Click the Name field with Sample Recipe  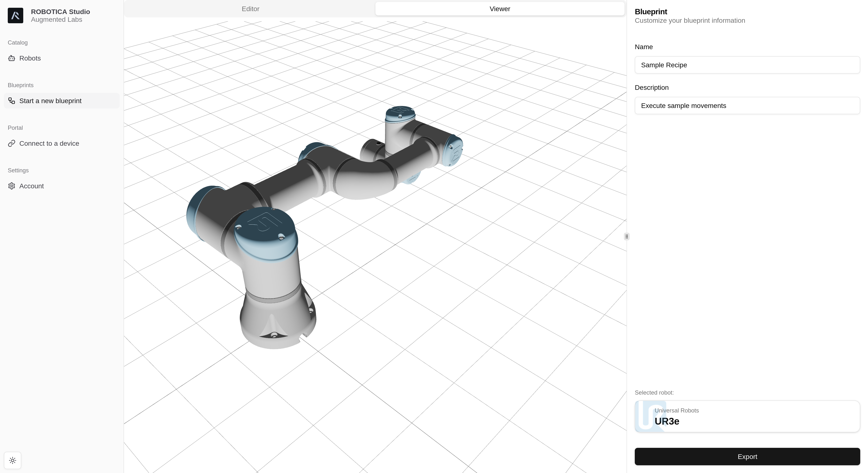pyautogui.click(x=747, y=65)
